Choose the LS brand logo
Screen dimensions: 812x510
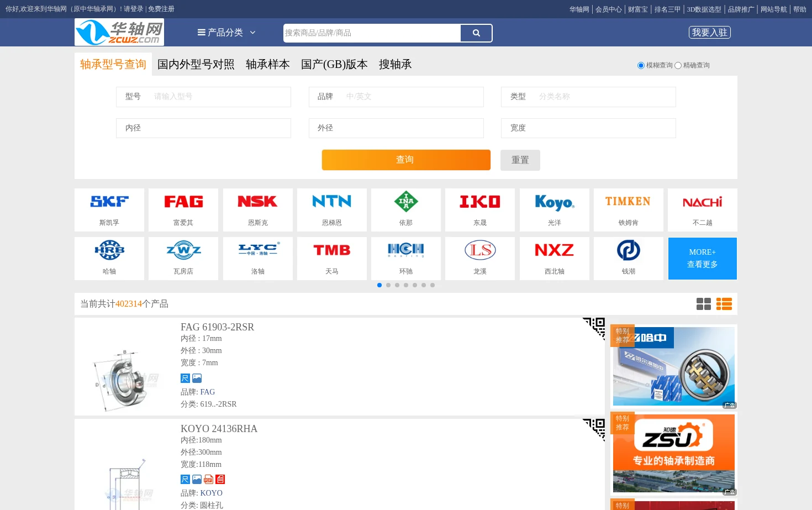coord(480,250)
